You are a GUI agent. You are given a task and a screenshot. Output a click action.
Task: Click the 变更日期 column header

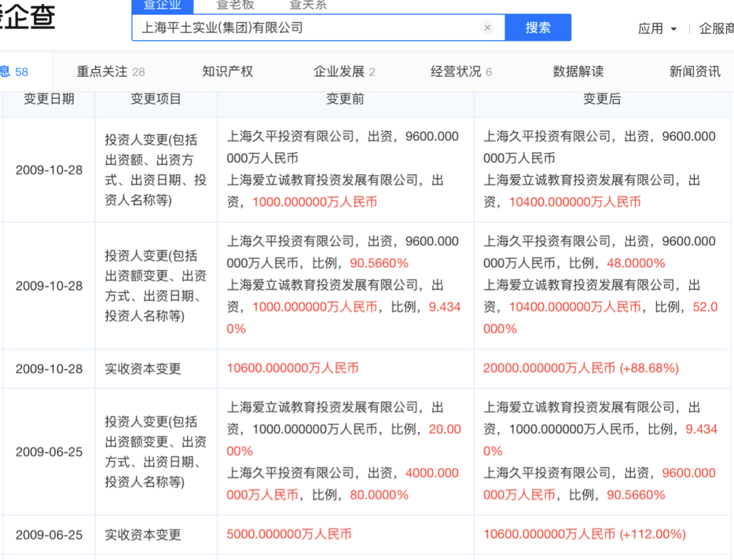click(x=49, y=99)
